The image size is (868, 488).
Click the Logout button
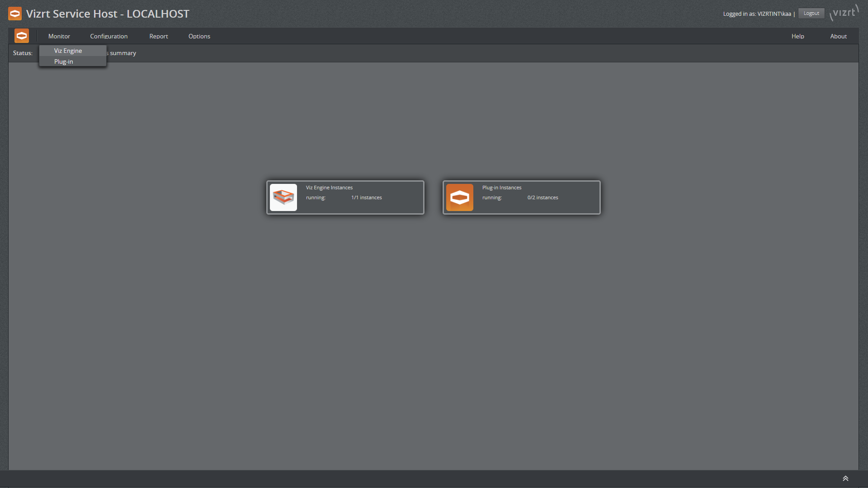(812, 13)
